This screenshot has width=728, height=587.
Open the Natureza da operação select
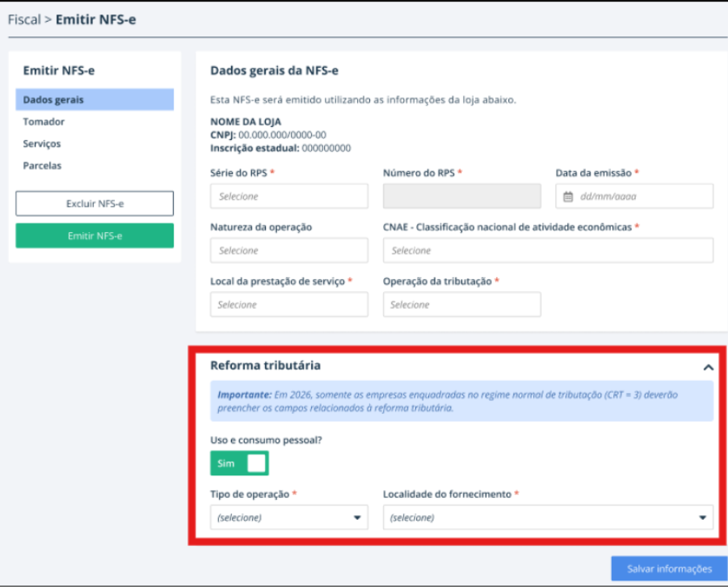tap(289, 251)
